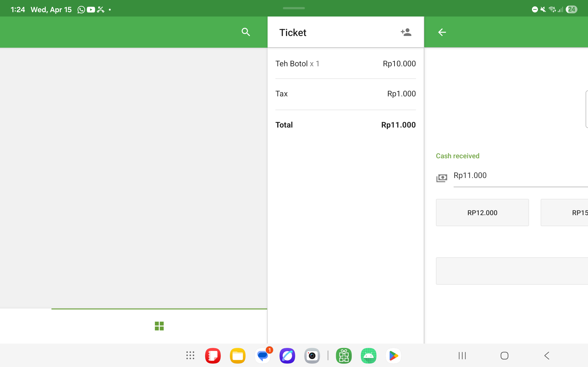Choose the RP12.000 quick cash button
This screenshot has width=588, height=367.
482,213
